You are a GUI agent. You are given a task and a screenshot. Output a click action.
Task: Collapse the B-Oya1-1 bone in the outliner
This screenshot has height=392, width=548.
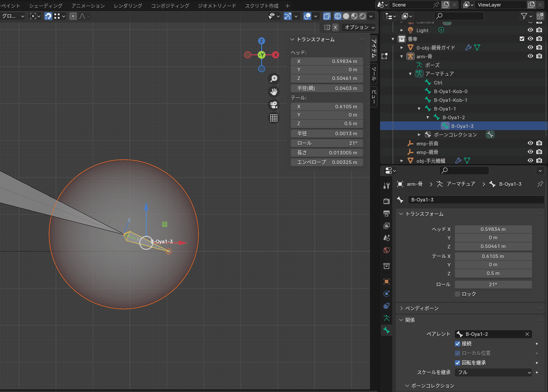pyautogui.click(x=419, y=109)
